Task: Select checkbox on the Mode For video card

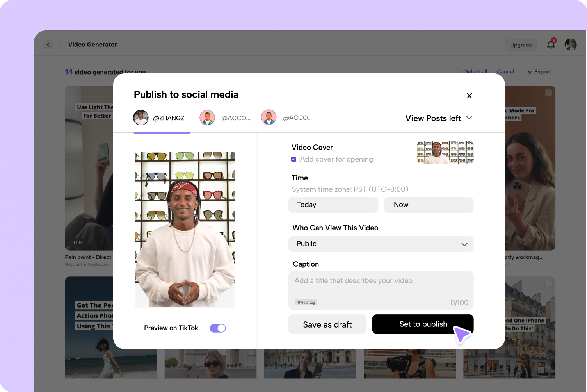Action: [x=548, y=93]
